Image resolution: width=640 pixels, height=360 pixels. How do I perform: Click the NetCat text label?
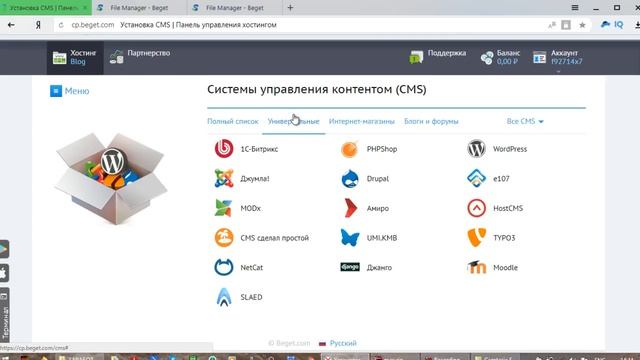click(x=251, y=268)
